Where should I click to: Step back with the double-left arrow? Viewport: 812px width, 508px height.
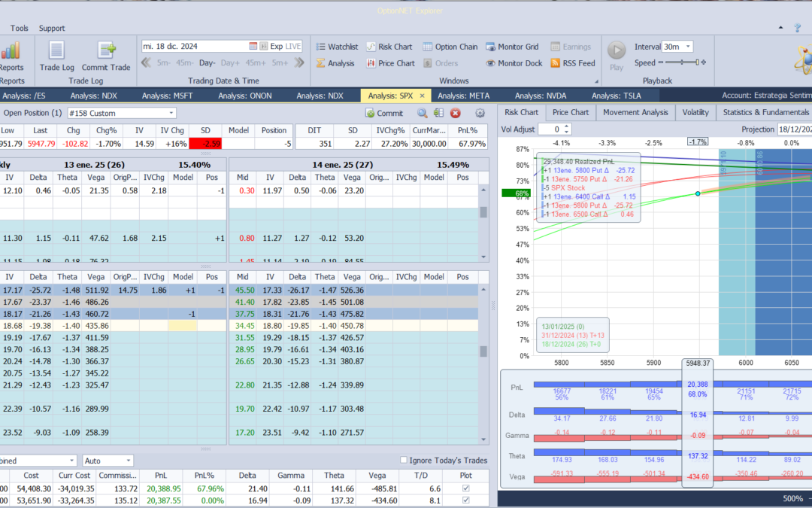click(146, 62)
